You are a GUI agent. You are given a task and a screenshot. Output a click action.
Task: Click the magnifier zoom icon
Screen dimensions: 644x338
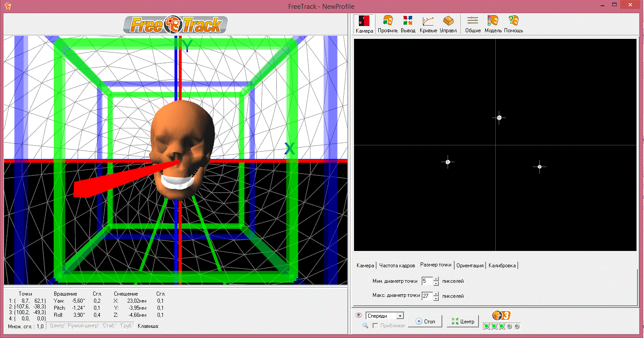(365, 326)
